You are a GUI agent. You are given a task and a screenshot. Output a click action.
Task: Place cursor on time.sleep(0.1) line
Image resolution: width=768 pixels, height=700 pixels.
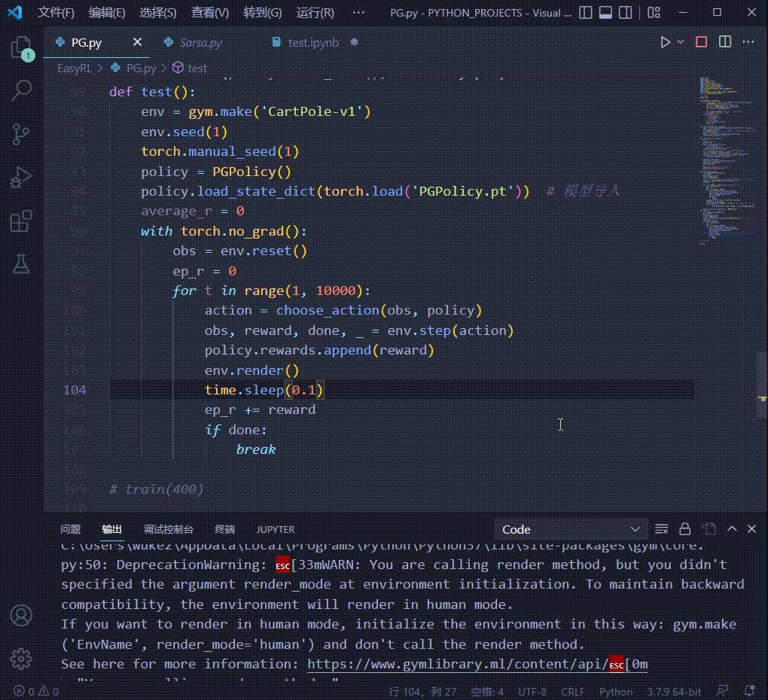264,390
